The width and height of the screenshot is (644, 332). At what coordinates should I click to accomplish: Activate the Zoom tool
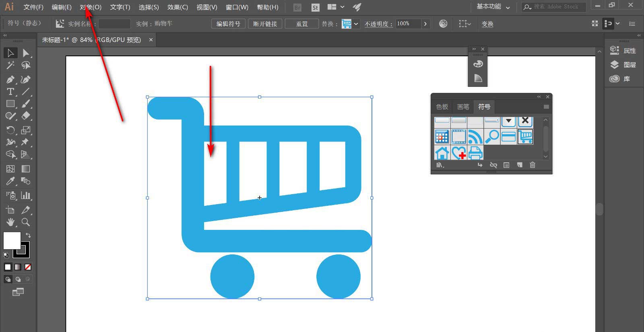26,222
